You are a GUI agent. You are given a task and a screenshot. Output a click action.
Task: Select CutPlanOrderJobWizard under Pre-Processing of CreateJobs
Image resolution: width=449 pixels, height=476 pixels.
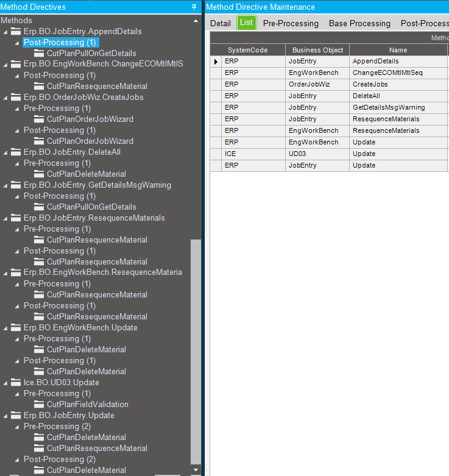90,119
